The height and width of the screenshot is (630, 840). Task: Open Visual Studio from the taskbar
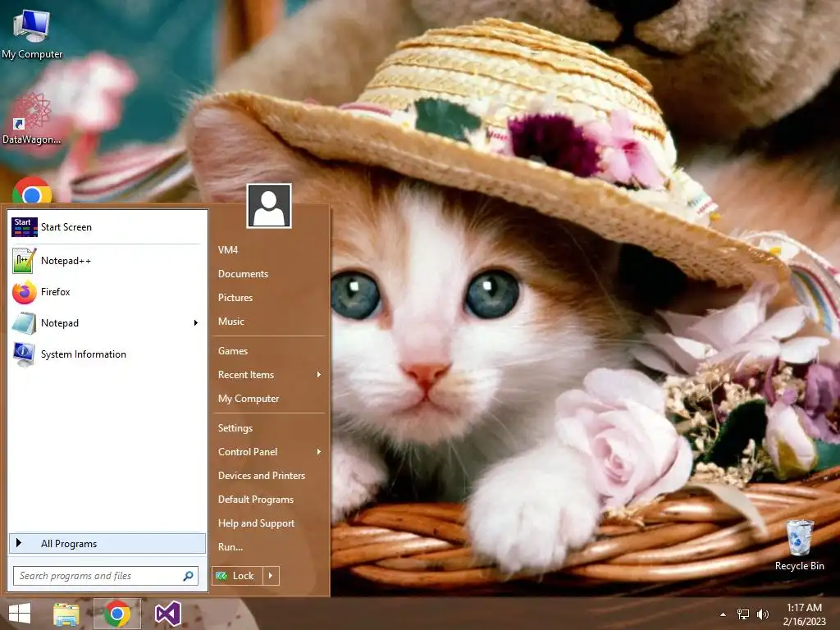(x=167, y=614)
